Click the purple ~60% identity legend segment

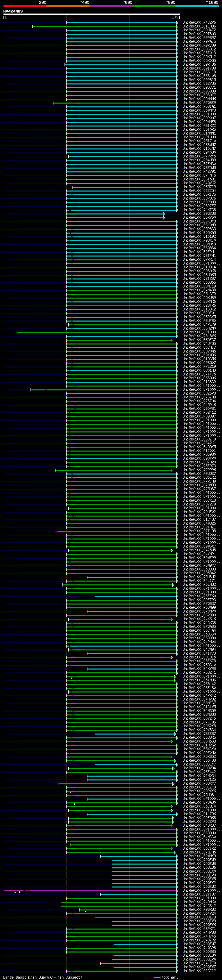pos(111,6)
